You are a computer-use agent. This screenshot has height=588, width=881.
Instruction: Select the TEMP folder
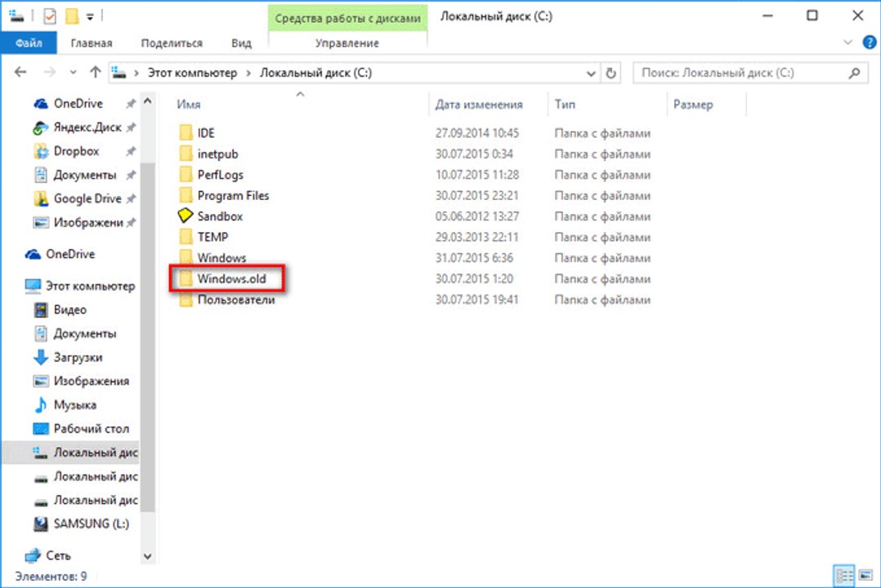click(x=212, y=237)
